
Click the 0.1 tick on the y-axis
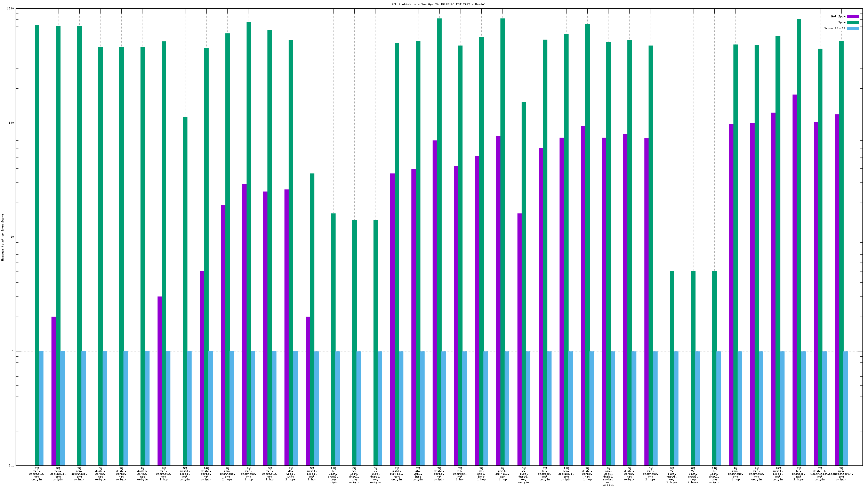(x=11, y=465)
